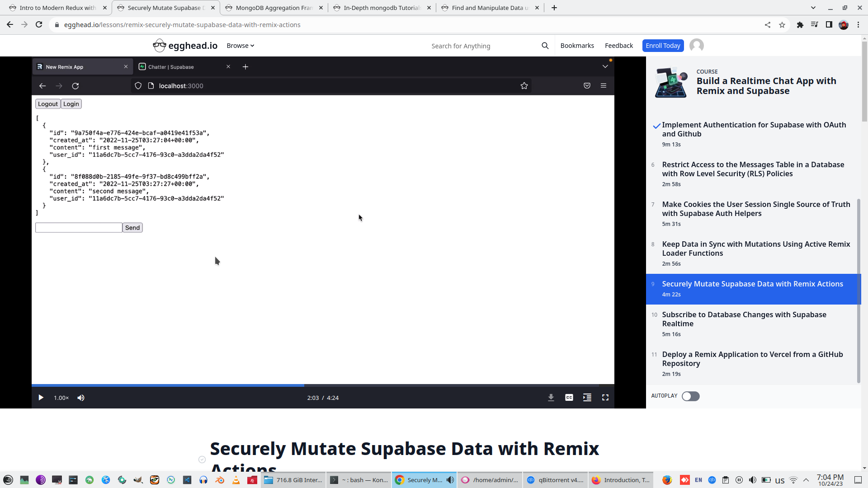Play the lesson video

(x=41, y=398)
